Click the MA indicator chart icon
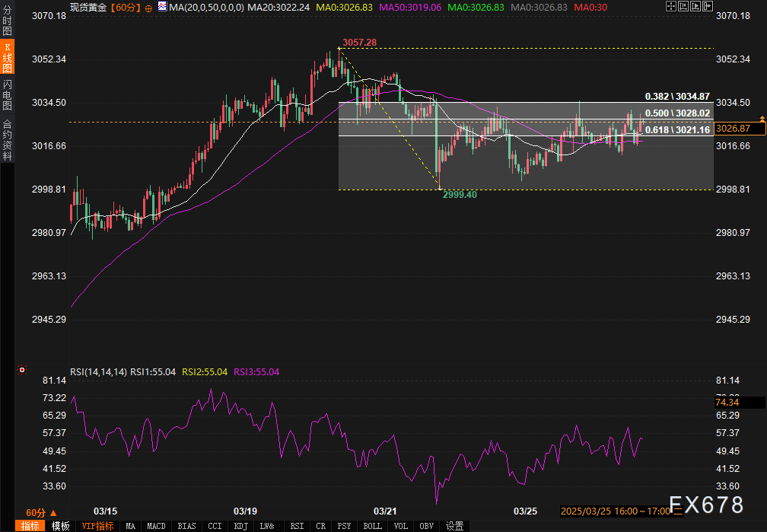This screenshot has height=532, width=767. click(x=161, y=7)
